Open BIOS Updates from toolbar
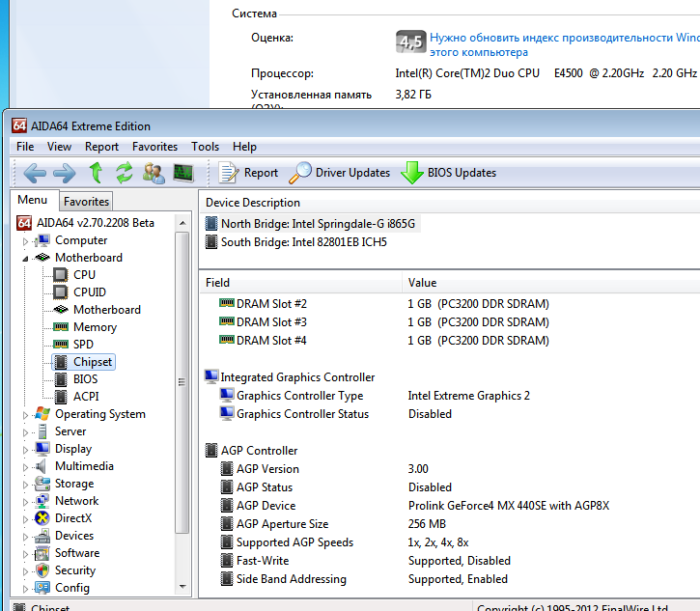The image size is (700, 611). point(449,173)
